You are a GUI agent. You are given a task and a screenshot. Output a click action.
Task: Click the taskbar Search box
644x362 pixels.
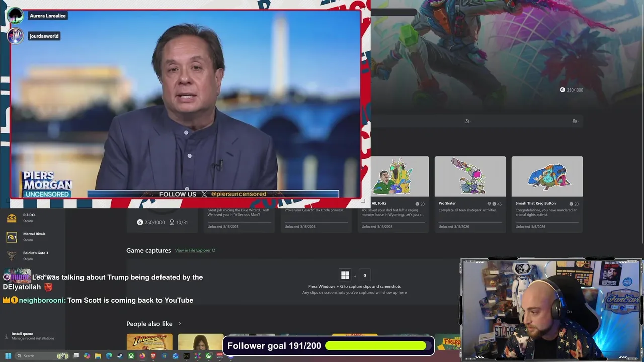pyautogui.click(x=42, y=356)
